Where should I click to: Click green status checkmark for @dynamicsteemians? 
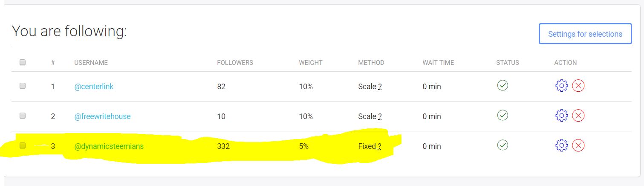coord(502,145)
